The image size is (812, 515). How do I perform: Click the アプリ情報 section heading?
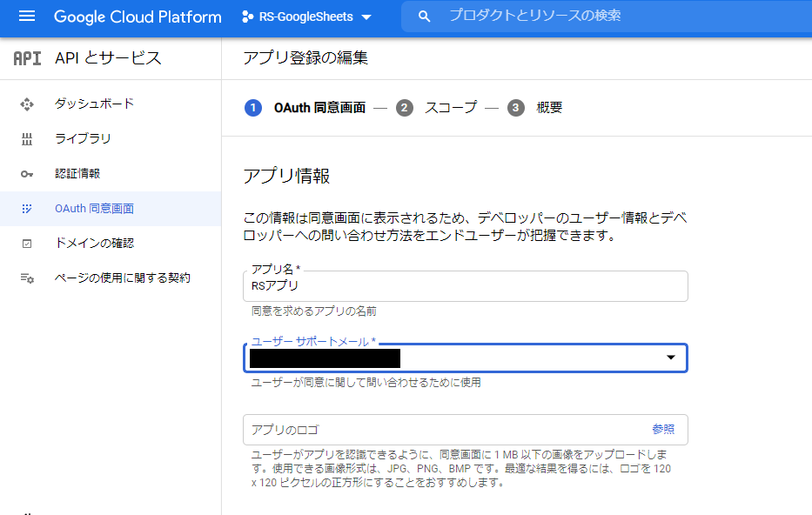tap(286, 176)
